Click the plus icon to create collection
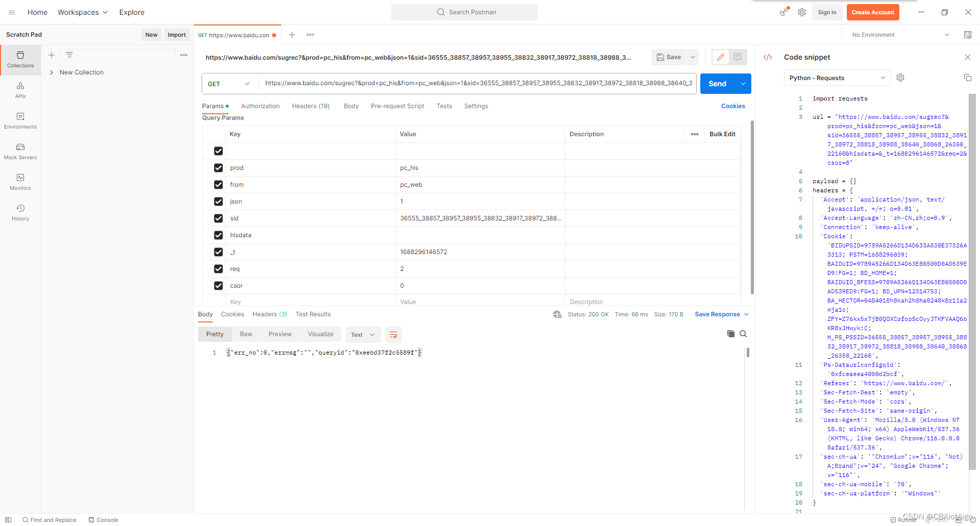 pyautogui.click(x=52, y=55)
